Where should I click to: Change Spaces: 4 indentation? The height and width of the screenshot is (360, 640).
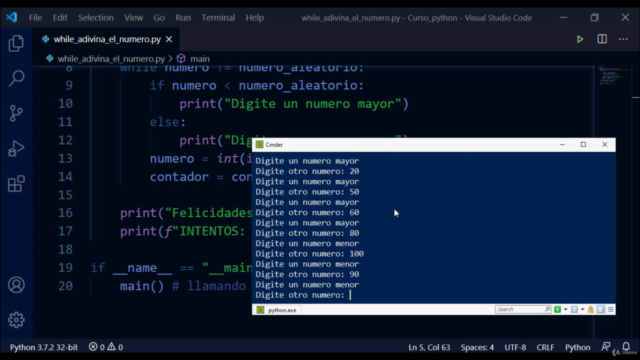coord(477,347)
